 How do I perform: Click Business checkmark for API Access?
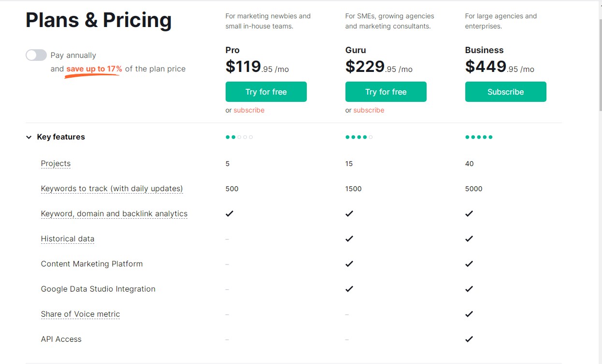469,339
